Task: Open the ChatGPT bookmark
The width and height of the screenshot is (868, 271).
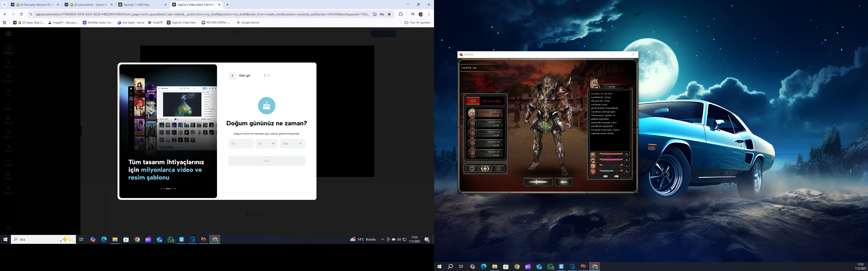Action: (156, 23)
